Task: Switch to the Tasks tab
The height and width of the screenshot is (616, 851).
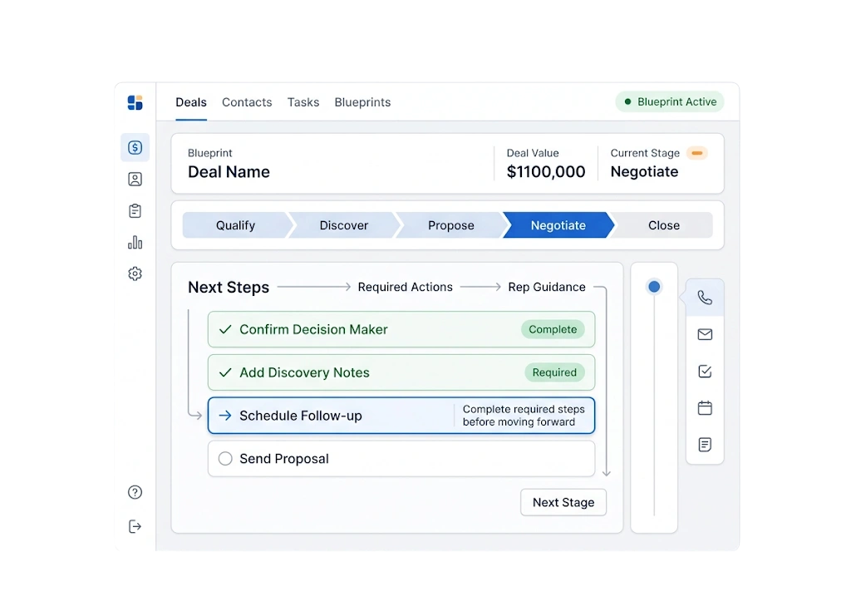Action: pyautogui.click(x=303, y=102)
